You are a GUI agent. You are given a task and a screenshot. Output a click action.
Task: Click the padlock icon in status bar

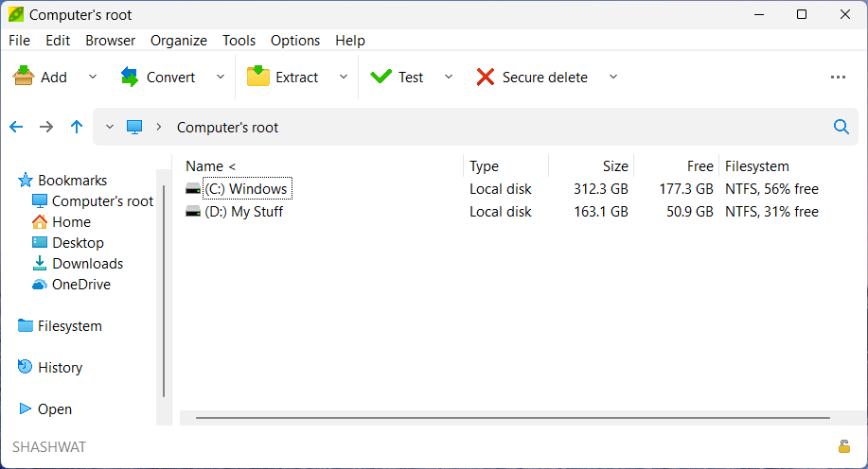843,446
